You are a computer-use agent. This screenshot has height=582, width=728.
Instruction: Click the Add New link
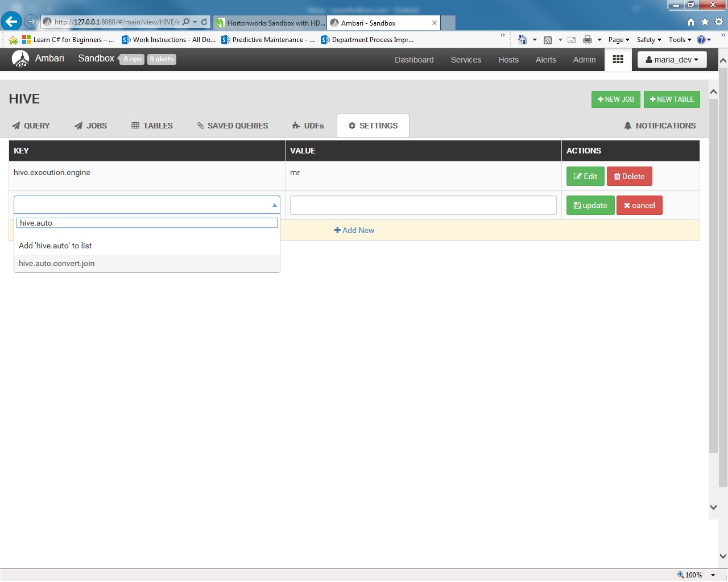[x=354, y=230]
